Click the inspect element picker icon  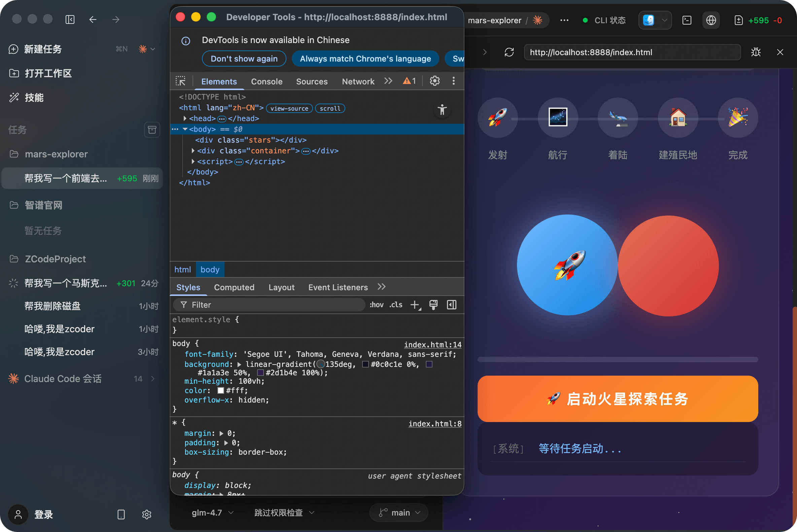pos(180,81)
